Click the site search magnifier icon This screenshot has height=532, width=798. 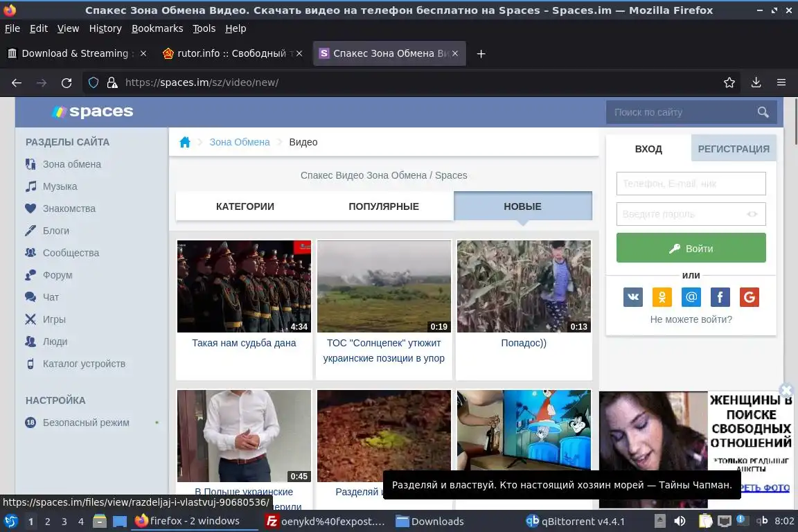[763, 112]
